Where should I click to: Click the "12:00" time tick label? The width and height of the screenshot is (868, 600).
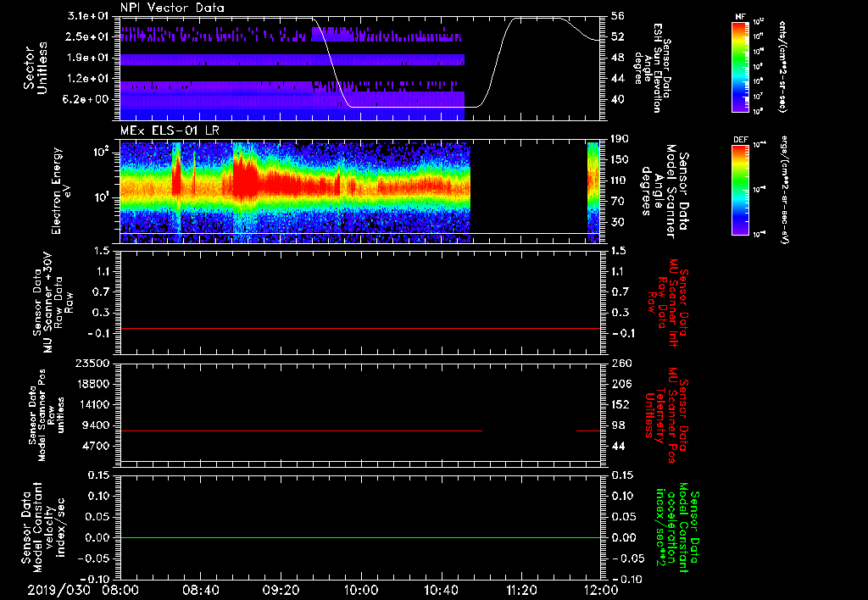[601, 590]
